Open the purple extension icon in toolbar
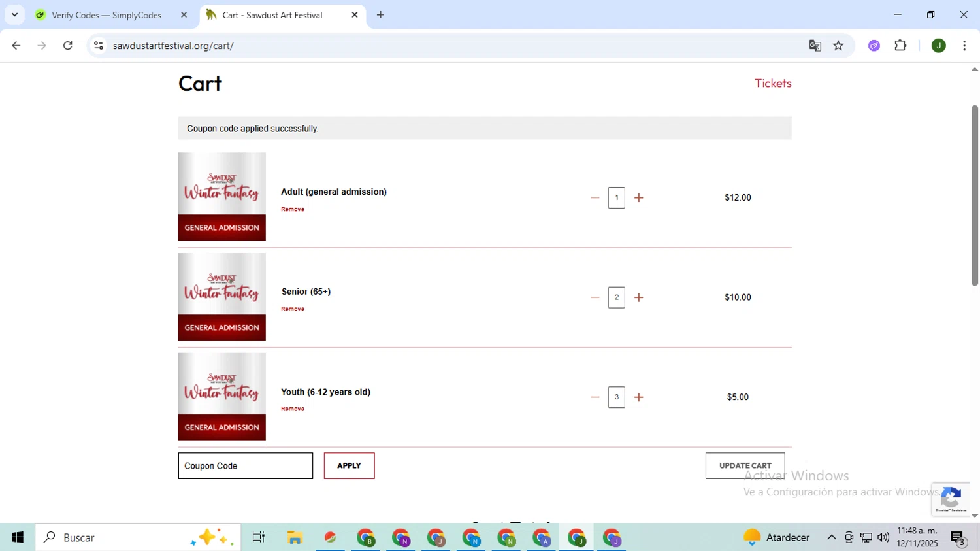This screenshot has width=980, height=551. click(874, 46)
